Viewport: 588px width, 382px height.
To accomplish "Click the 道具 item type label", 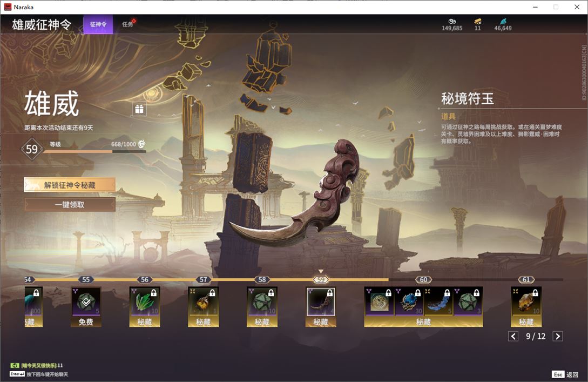I will pos(448,116).
